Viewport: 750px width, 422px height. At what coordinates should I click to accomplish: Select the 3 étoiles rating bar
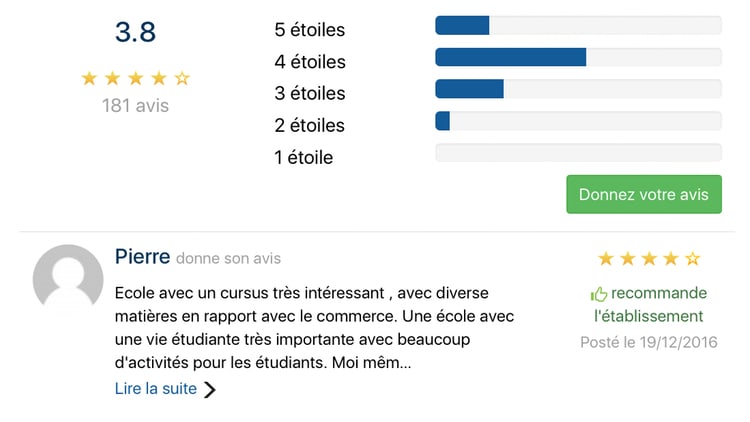click(x=578, y=89)
